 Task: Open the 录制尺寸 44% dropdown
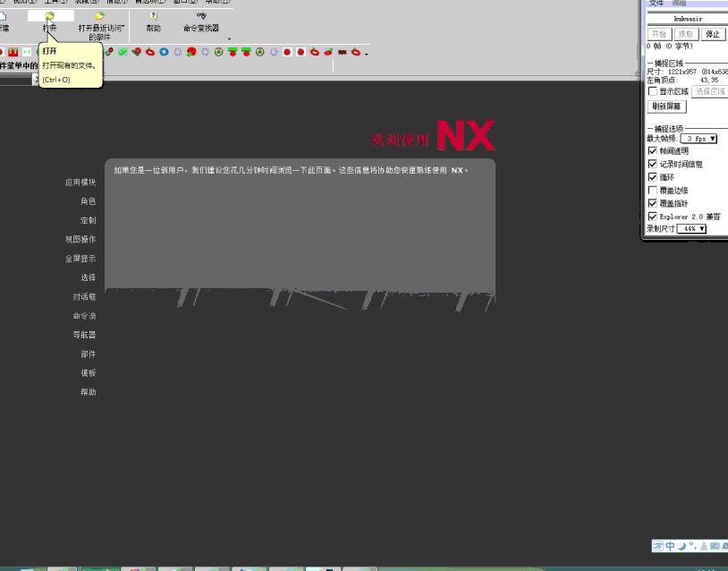(x=692, y=228)
